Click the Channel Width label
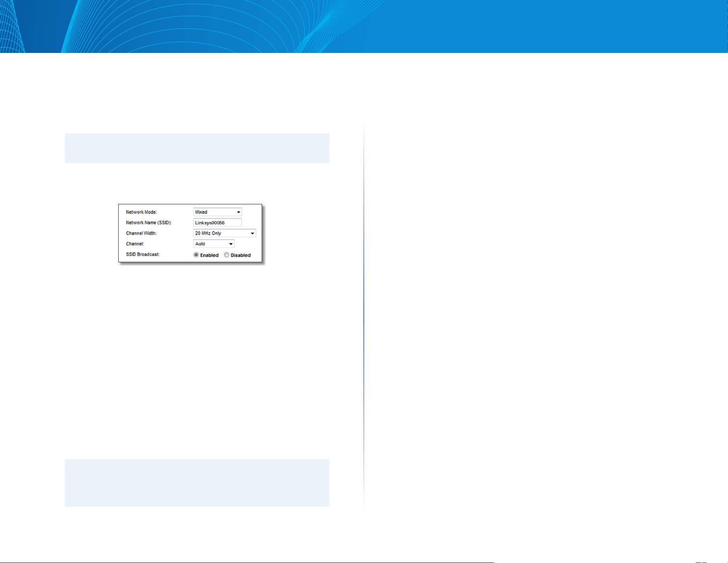728x563 pixels. (141, 233)
